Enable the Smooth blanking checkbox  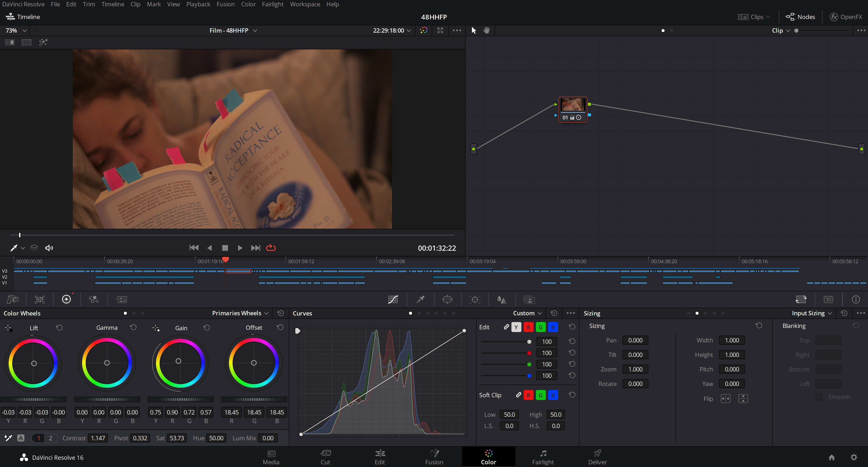point(819,397)
